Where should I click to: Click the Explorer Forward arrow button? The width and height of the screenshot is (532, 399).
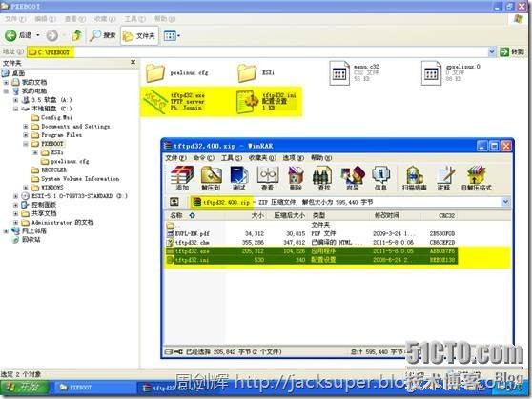[51, 35]
